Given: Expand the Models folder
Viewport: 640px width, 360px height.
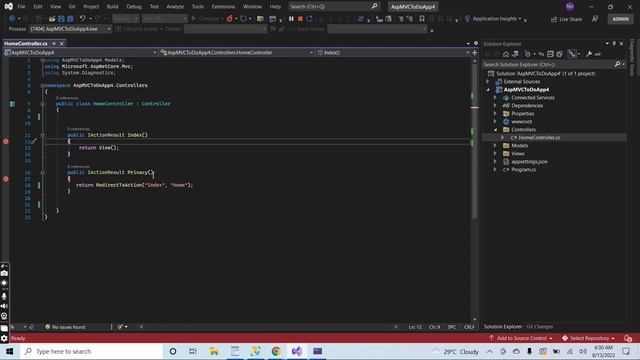Looking at the screenshot, I should pyautogui.click(x=495, y=146).
